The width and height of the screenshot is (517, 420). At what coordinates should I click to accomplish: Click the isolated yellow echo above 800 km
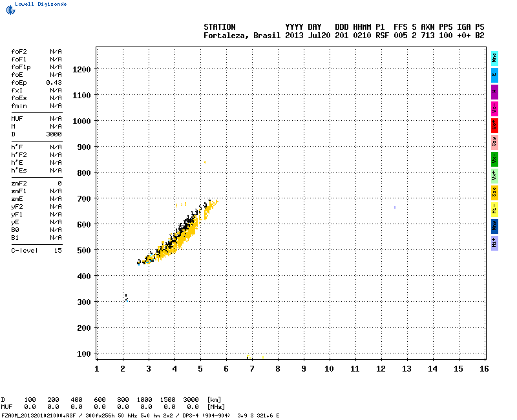(x=205, y=162)
